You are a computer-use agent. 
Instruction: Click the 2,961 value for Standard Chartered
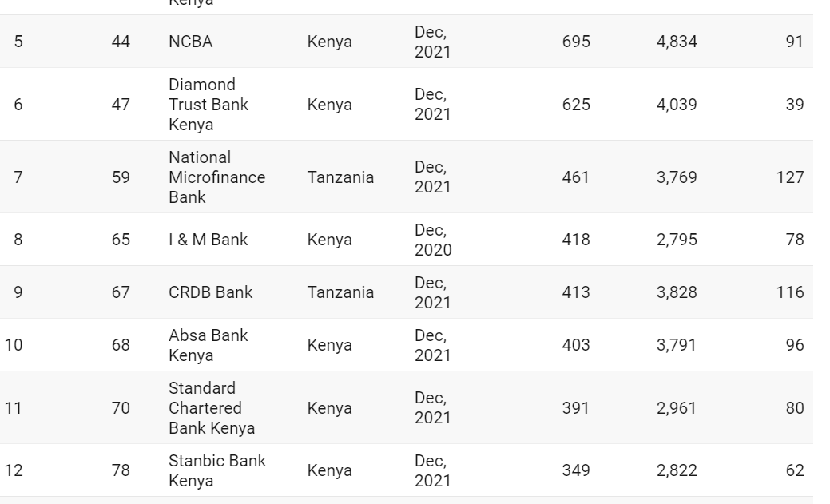click(x=677, y=408)
